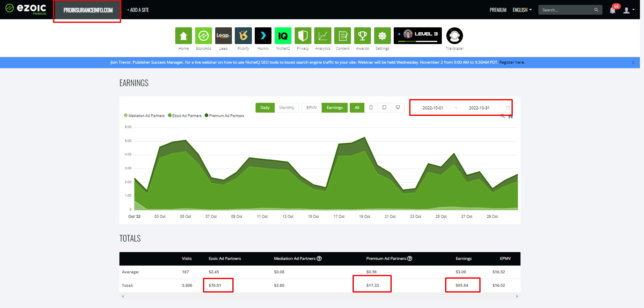Open the Leap tool icon
This screenshot has width=644, height=308.
[x=223, y=36]
